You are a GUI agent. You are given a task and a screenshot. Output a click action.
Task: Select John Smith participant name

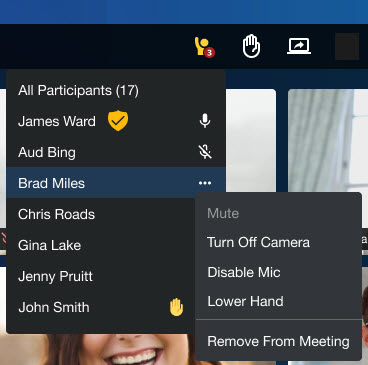point(54,307)
